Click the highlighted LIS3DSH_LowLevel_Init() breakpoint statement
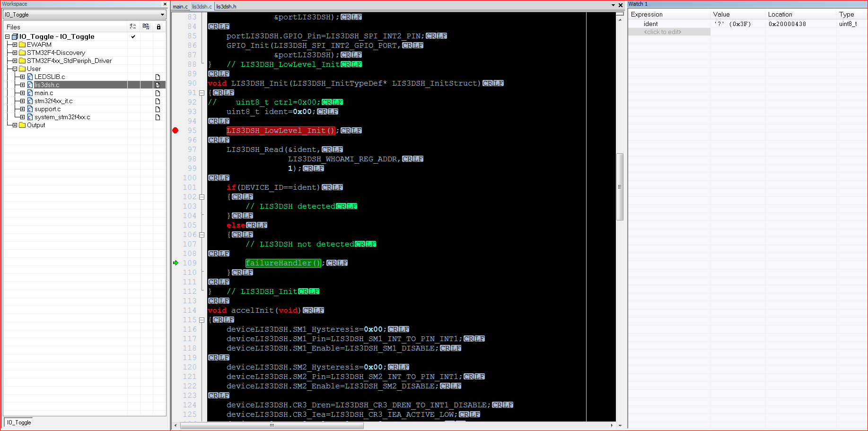The width and height of the screenshot is (868, 431). [281, 131]
